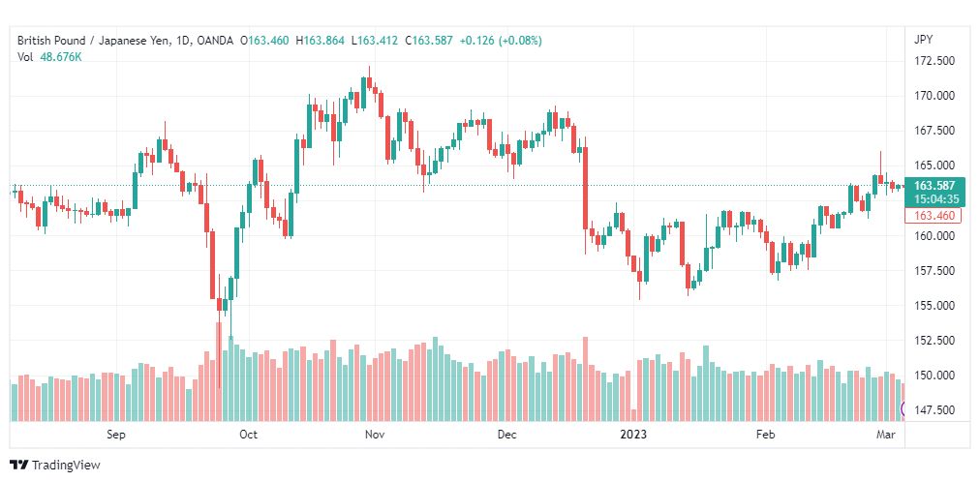The image size is (980, 482).
Task: Click the closing value C163.587 in legend
Action: tap(429, 41)
